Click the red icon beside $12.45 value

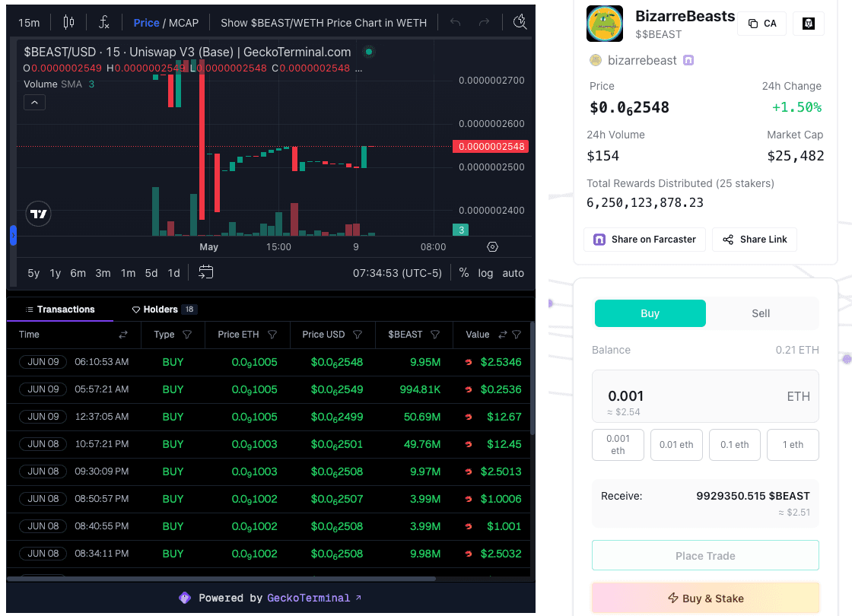[469, 444]
